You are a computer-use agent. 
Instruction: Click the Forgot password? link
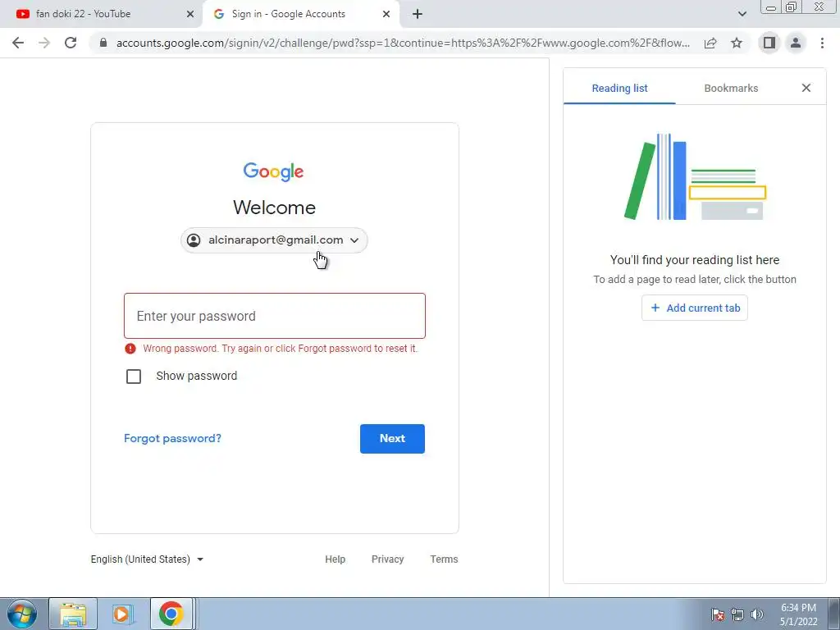pos(172,438)
